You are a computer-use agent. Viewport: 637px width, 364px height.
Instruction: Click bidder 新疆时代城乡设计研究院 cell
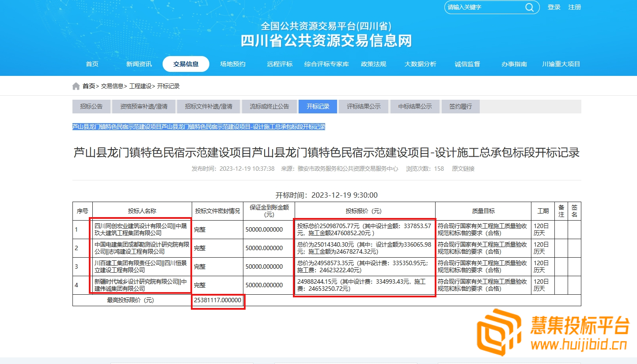click(142, 285)
